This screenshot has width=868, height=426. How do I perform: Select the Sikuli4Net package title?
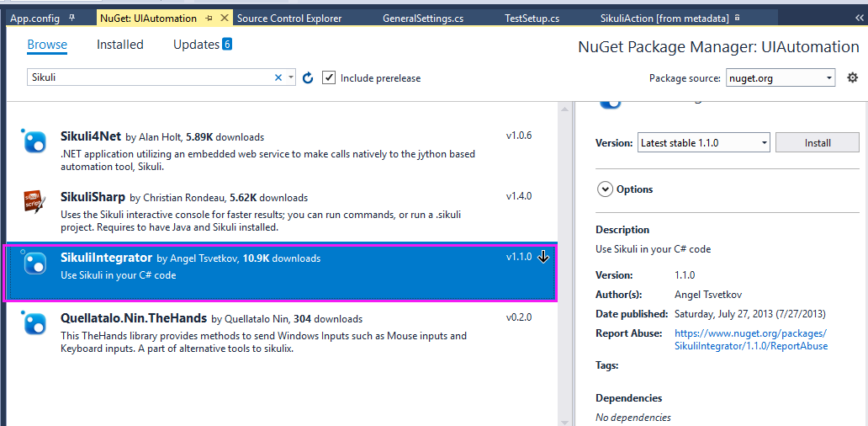tap(91, 136)
